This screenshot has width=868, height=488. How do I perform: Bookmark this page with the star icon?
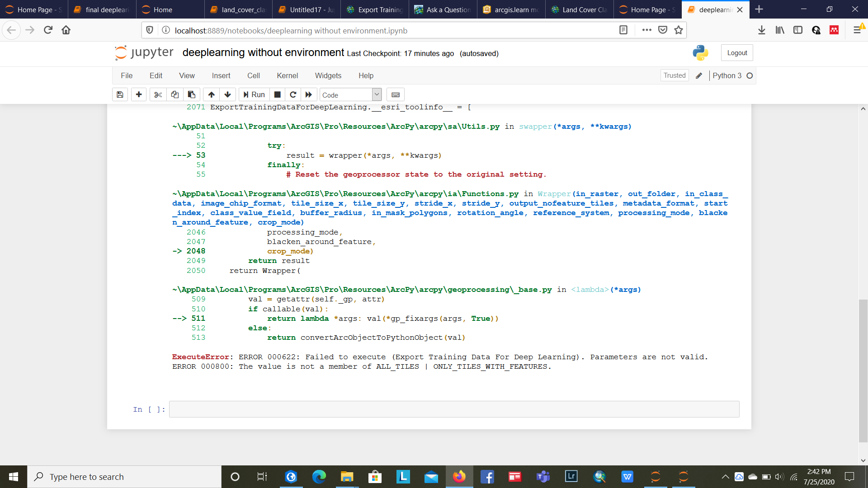coord(679,30)
